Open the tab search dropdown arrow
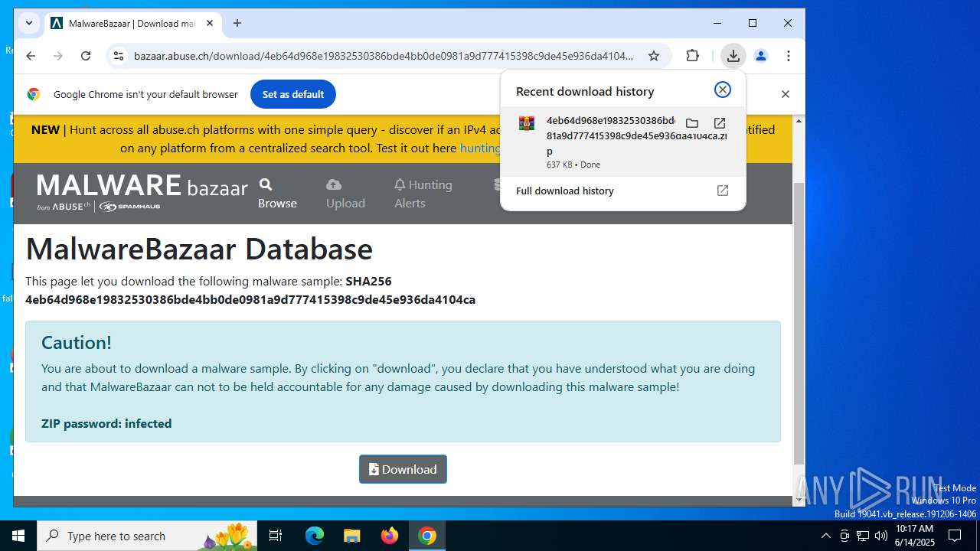This screenshot has width=980, height=551. tap(29, 23)
